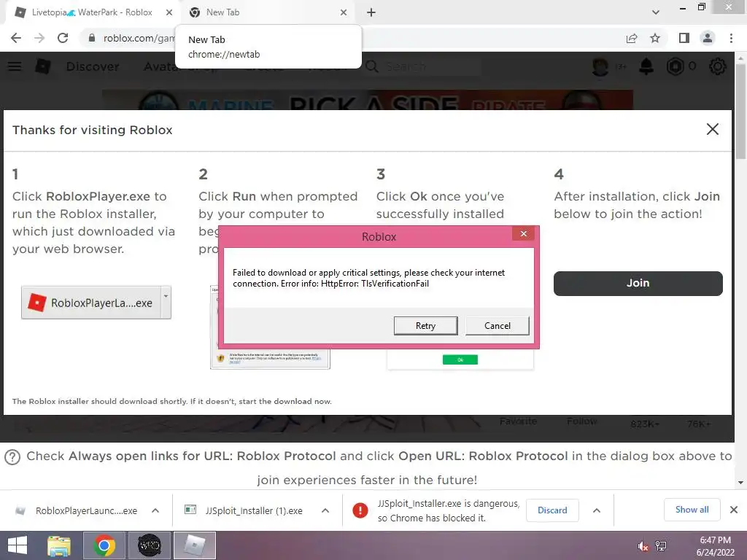
Task: Open the Roblox user avatar
Action: [x=600, y=66]
